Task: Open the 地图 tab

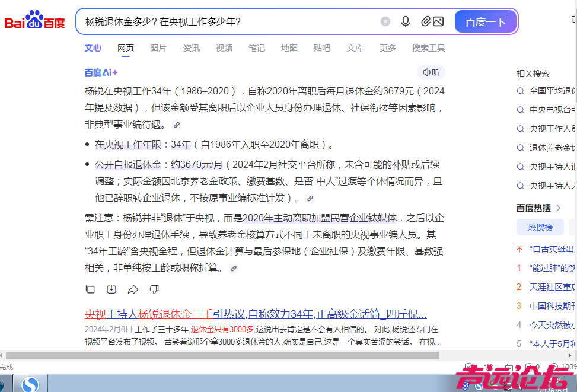Action: pos(289,48)
